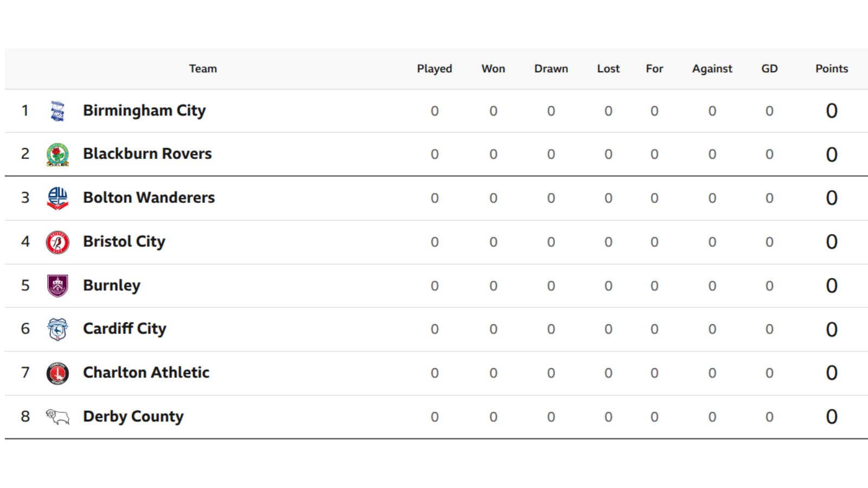The width and height of the screenshot is (868, 488).
Task: Click the Charlton Athletic club crest
Action: tap(58, 373)
